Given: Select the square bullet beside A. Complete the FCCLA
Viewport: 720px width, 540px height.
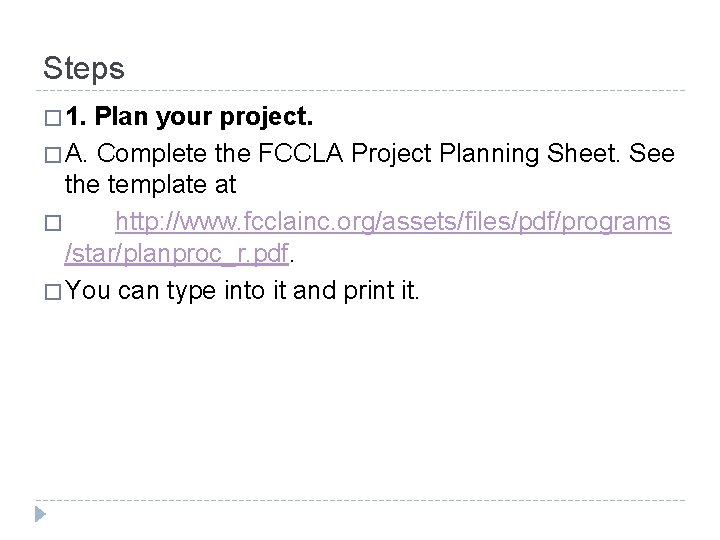Looking at the screenshot, I should coord(53,155).
